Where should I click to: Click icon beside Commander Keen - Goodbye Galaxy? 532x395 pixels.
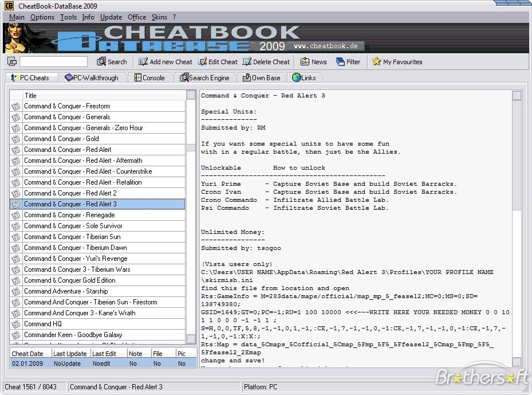coord(15,335)
